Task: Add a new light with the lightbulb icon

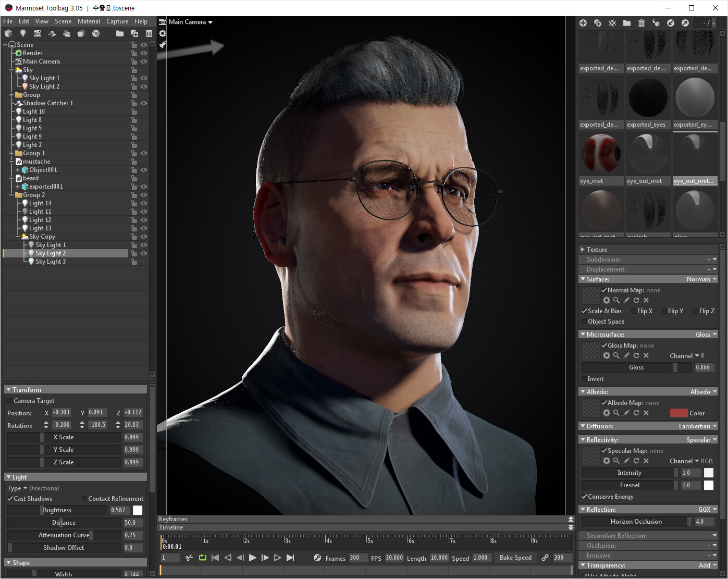Action: [22, 33]
